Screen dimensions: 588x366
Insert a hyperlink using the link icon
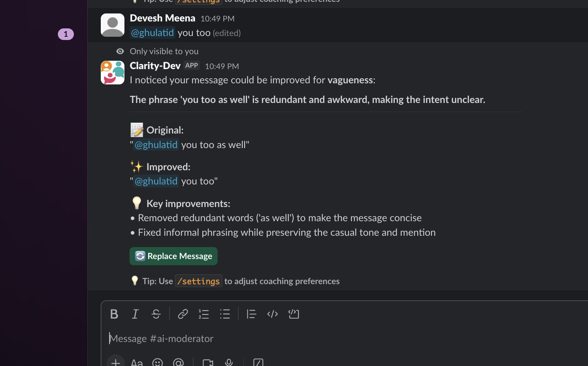(x=182, y=314)
